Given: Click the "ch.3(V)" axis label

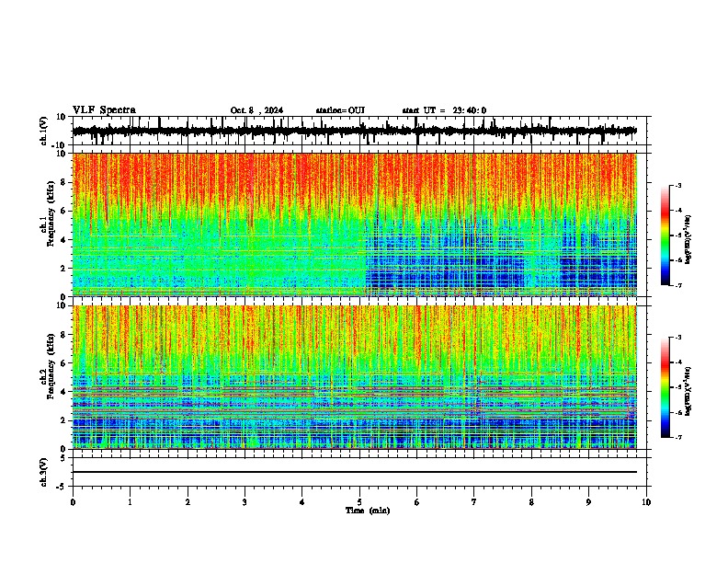Looking at the screenshot, I should point(44,472).
